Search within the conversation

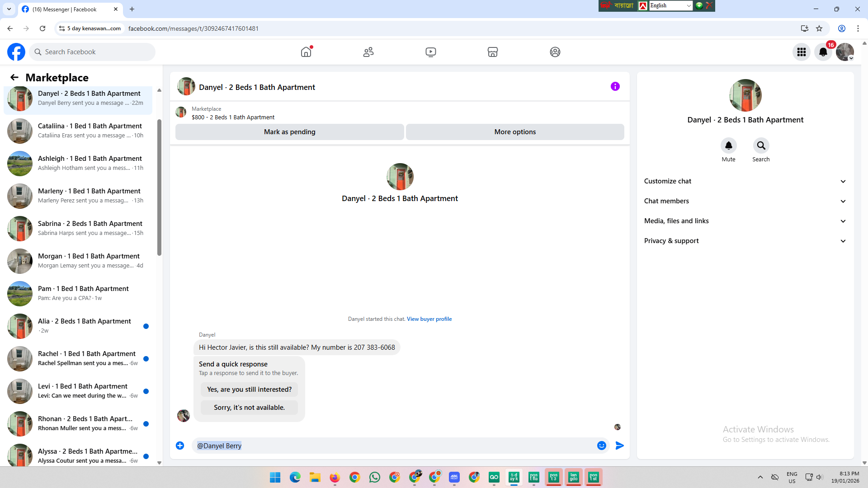pos(761,145)
